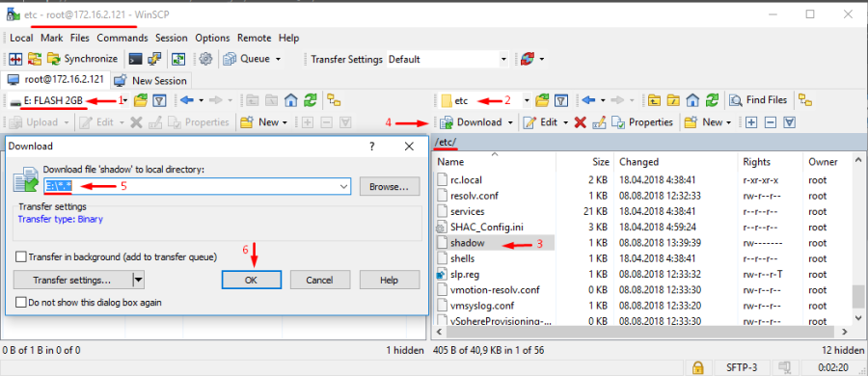Click the Queue toolbar button

(x=248, y=59)
